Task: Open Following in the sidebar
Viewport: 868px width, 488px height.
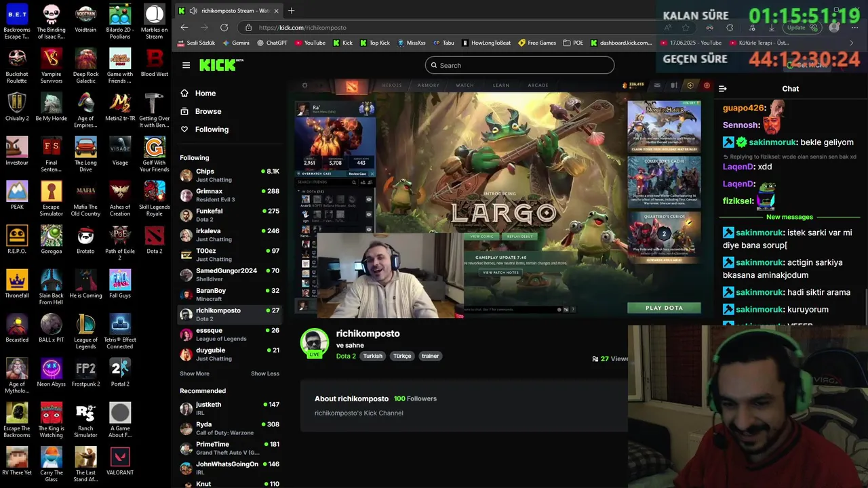Action: tap(212, 129)
